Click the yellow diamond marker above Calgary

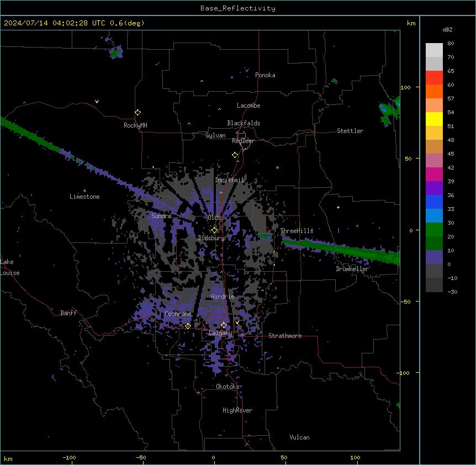click(x=224, y=325)
